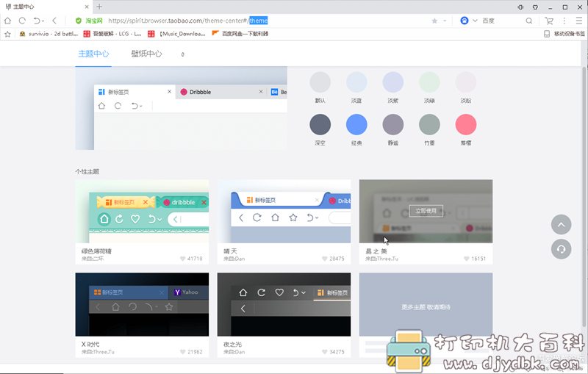Open the hamburger main menu
Image resolution: width=588 pixels, height=374 pixels.
click(x=579, y=21)
